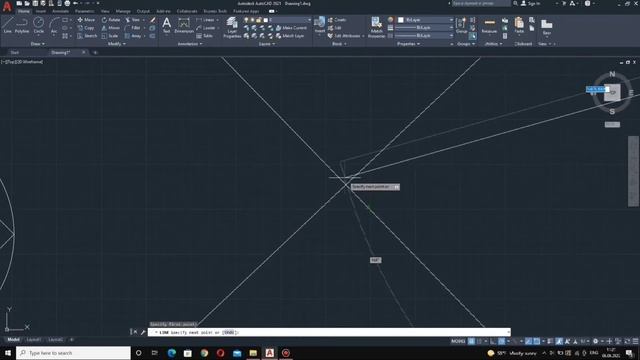The image size is (640, 360).
Task: Select the Dimension tool
Action: point(184,25)
